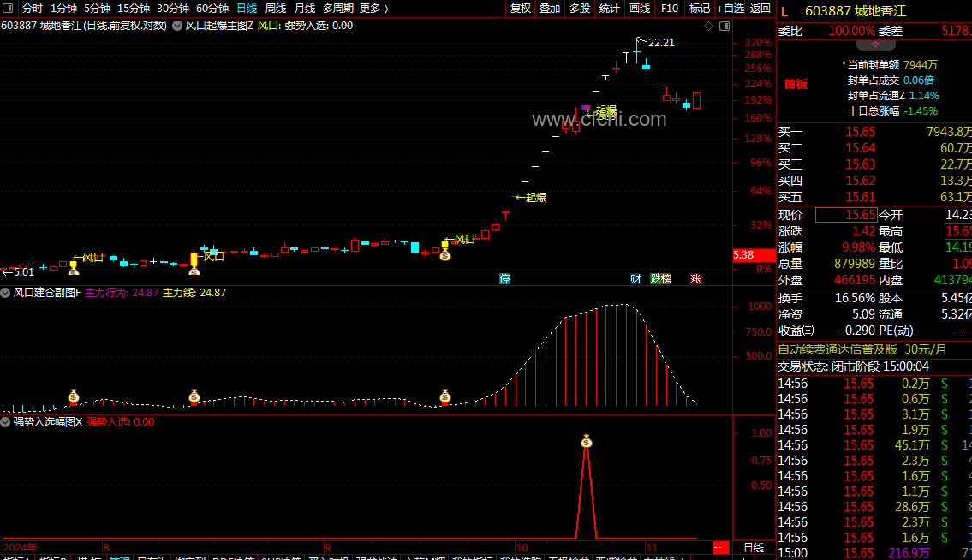
Task: Open the 统计 statistics tool
Action: 610,8
